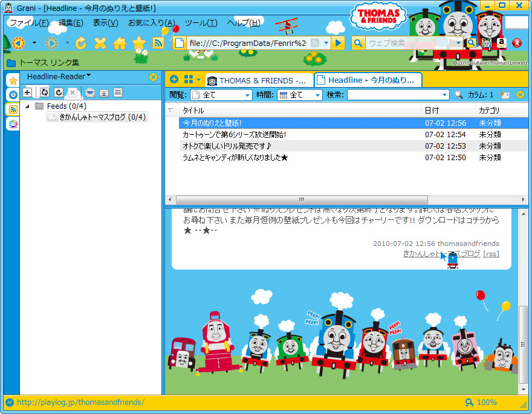Open history via the clock sidebar icon

click(11, 95)
